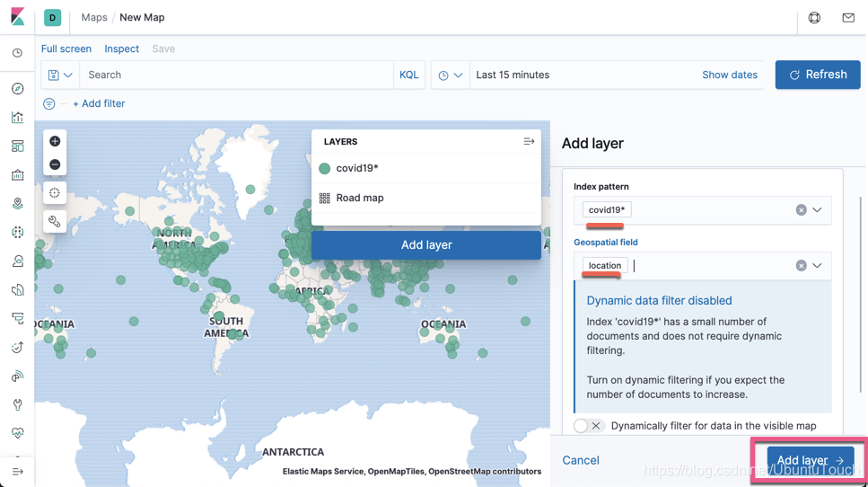Click the Refresh button
868x487 pixels.
[818, 75]
